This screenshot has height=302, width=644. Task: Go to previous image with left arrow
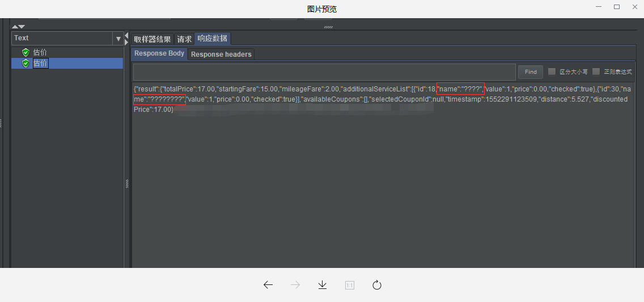(x=268, y=285)
